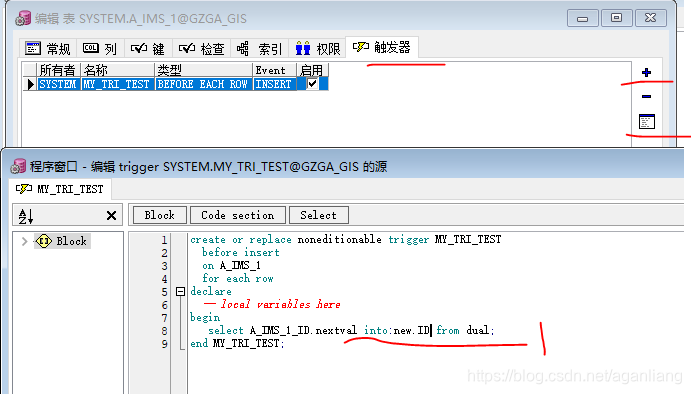Viewport: 691px width, 394px height.
Task: Click the Event column header
Action: coord(275,70)
